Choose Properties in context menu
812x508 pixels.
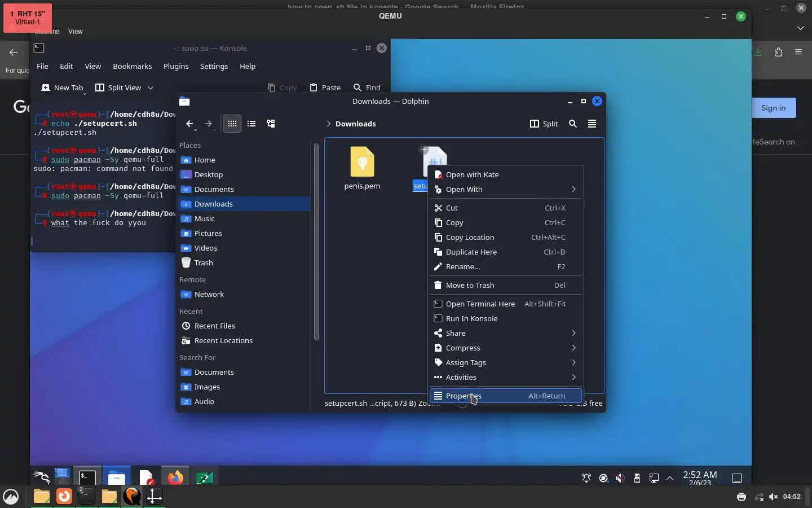pyautogui.click(x=506, y=396)
